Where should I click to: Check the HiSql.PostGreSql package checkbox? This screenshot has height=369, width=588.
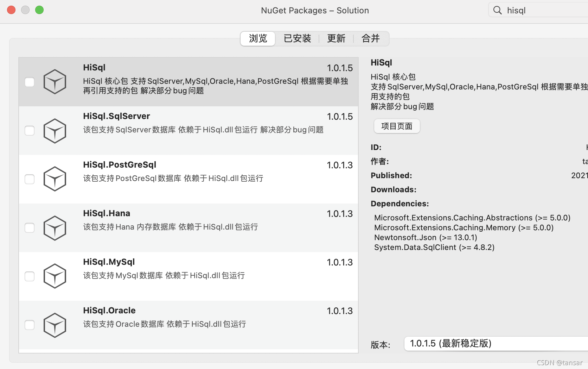[x=30, y=179]
